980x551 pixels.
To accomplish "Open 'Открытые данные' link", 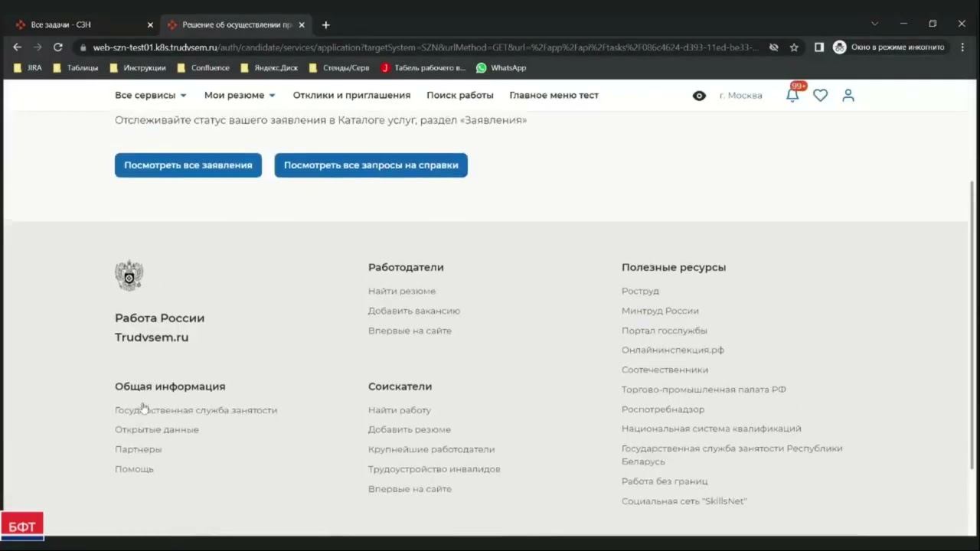I will coord(157,429).
